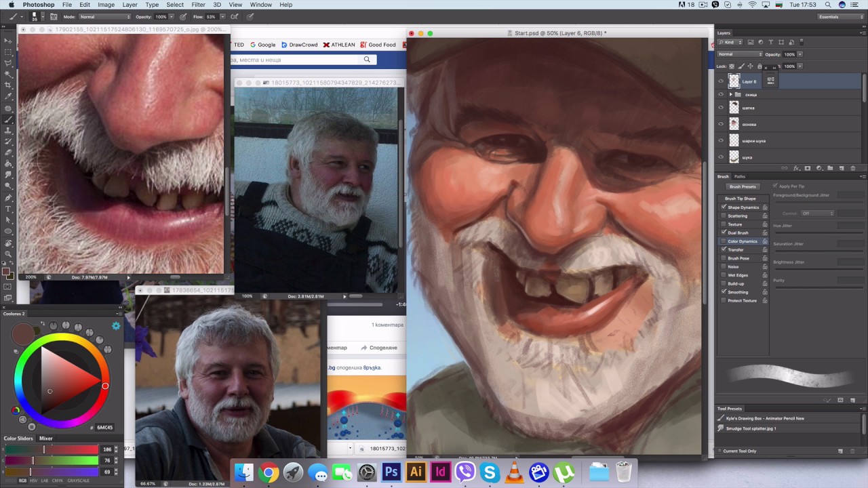Open the Window menu
Screen dimensions: 868x488
260,5
